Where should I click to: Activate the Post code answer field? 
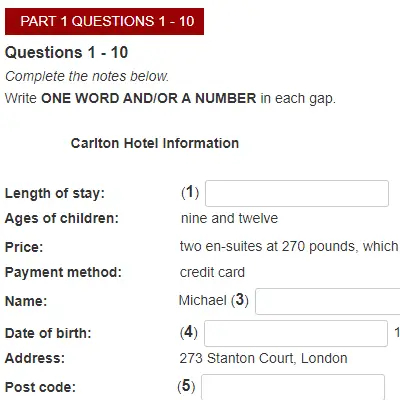(x=293, y=387)
